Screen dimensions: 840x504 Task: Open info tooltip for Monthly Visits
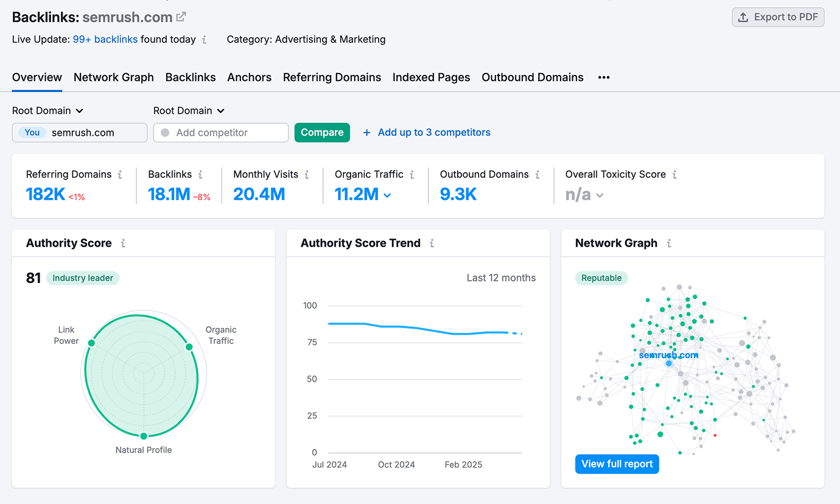tap(307, 174)
